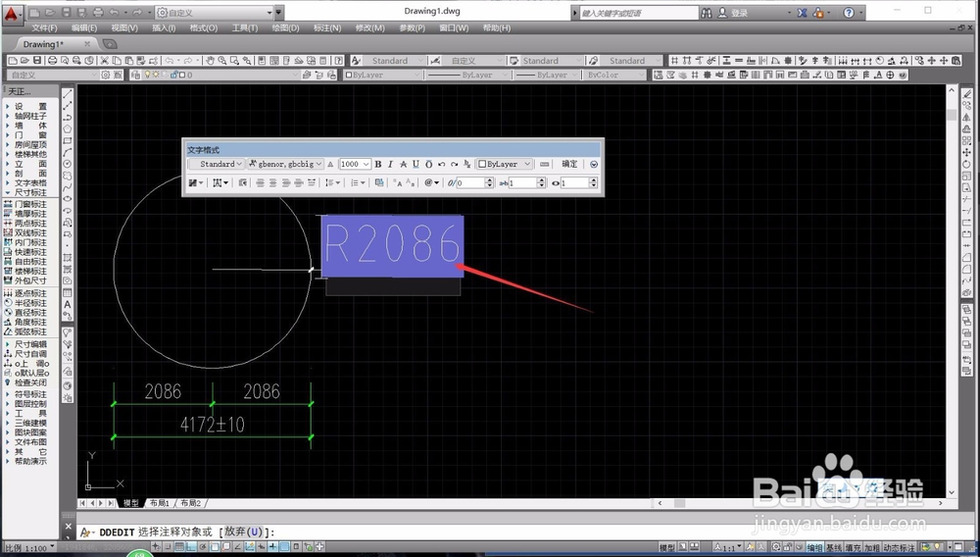980x557 pixels.
Task: Open the 绘图(D) menu
Action: click(285, 28)
